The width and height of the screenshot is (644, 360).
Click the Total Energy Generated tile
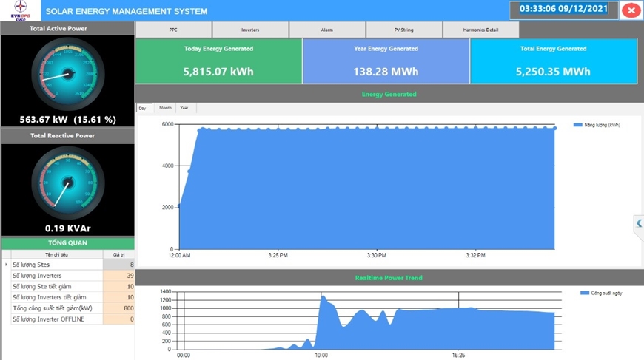point(553,61)
